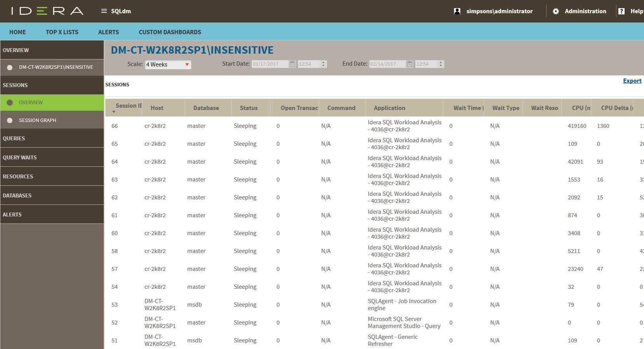Click the Start Date time stepper
644x349 pixels.
[323, 64]
